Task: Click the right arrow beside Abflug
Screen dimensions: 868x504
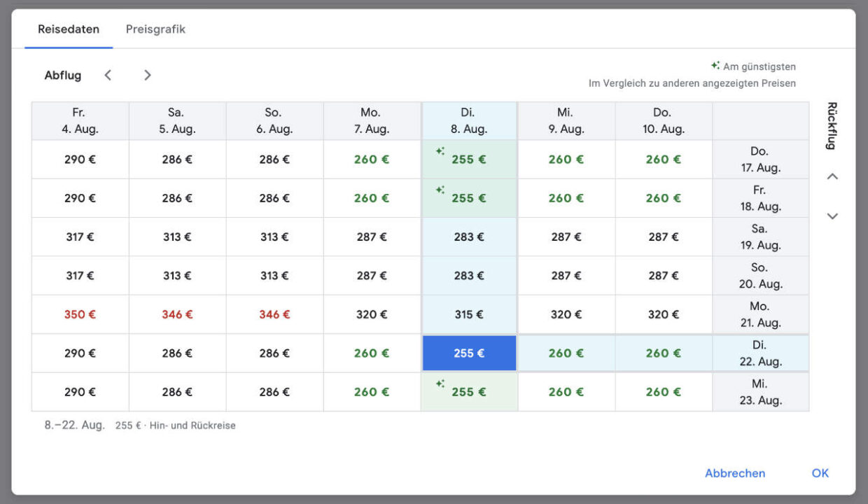Action: coord(148,74)
